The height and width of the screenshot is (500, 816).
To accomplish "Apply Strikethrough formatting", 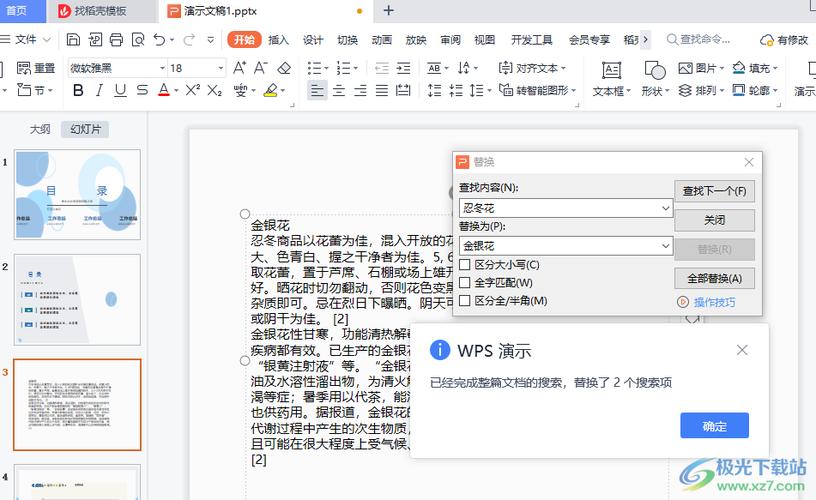I will coord(142,91).
